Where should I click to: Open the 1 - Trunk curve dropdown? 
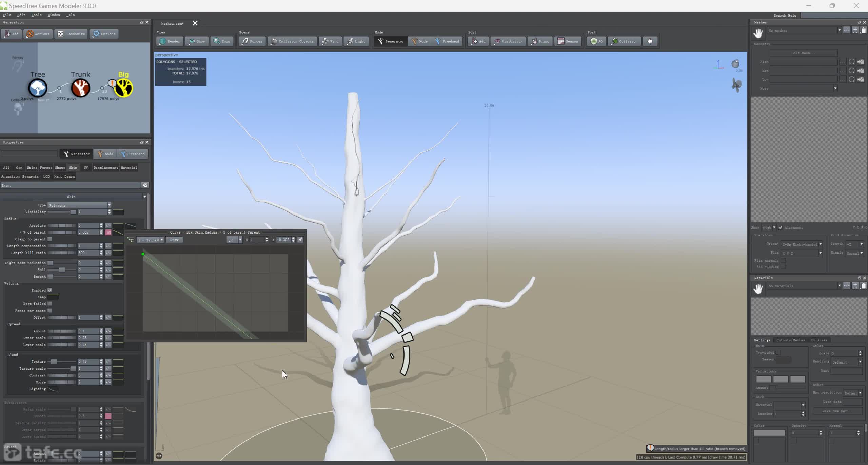pos(150,240)
